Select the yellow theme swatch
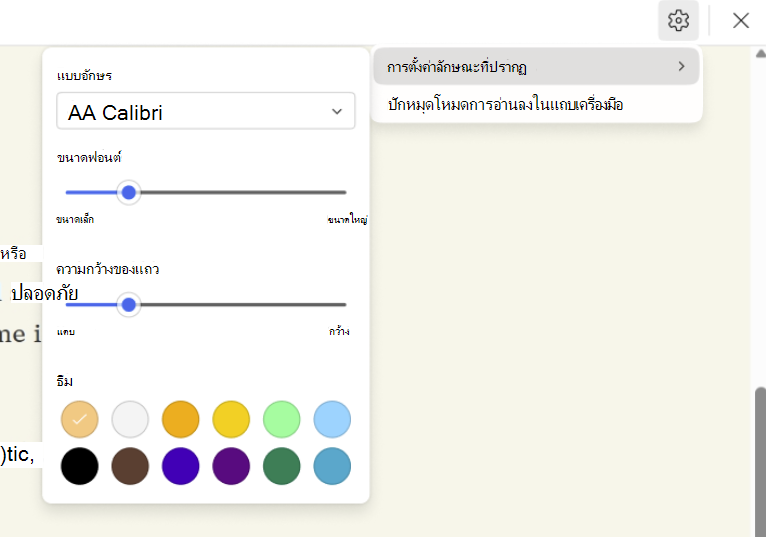The height and width of the screenshot is (537, 766). pos(231,419)
